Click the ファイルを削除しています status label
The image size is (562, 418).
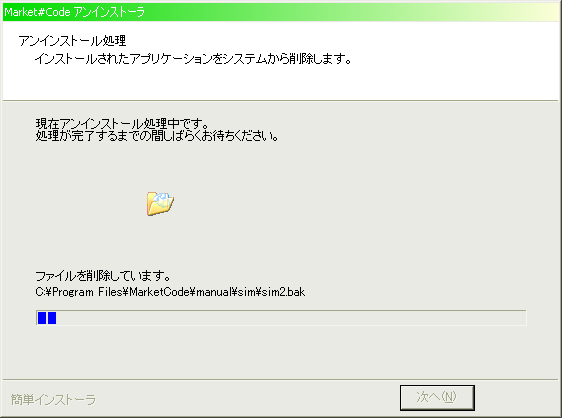103,276
